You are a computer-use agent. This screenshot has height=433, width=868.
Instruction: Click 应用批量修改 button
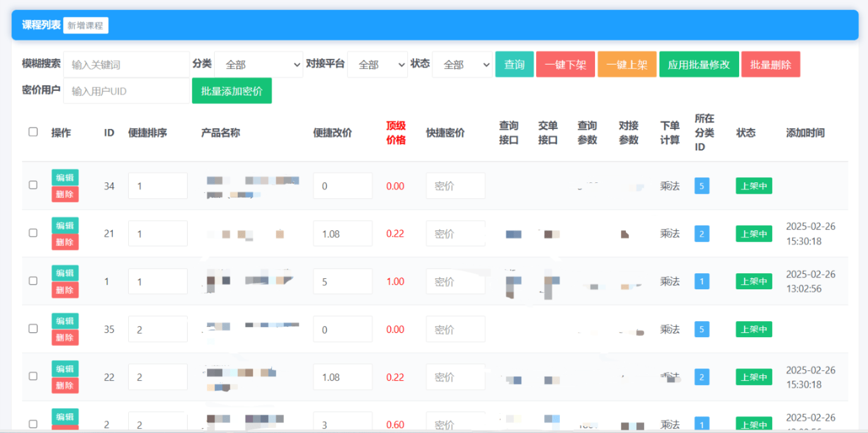(698, 64)
